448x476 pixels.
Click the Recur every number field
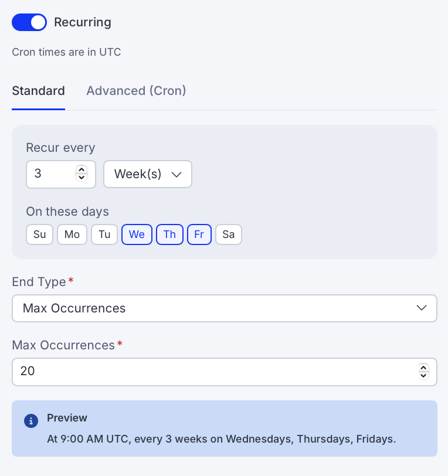pyautogui.click(x=52, y=174)
